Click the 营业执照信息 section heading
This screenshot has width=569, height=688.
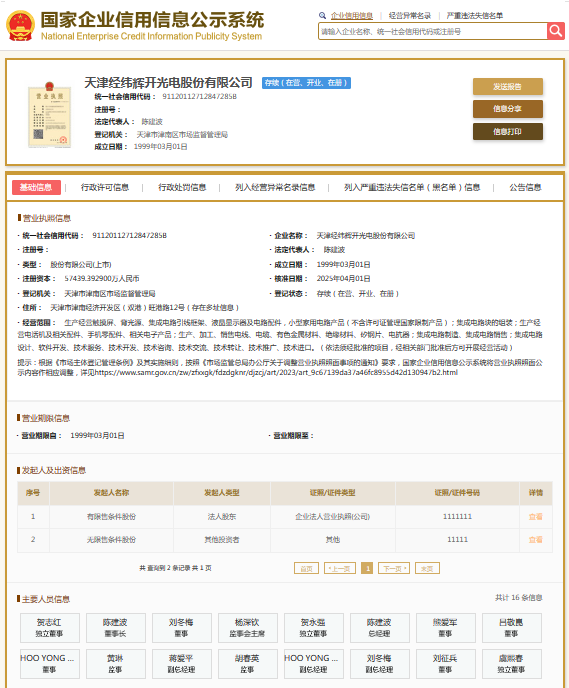click(x=47, y=218)
